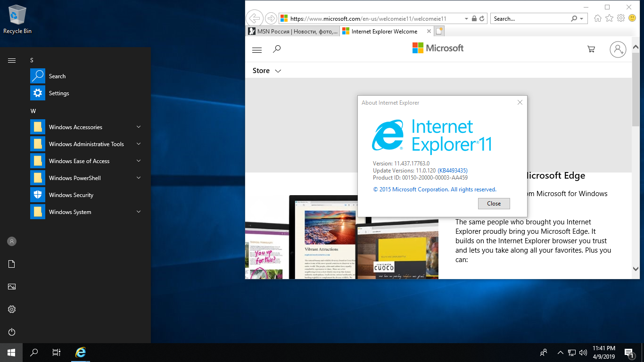The image size is (644, 362).
Task: Open a new tab in Internet Explorer
Action: [x=439, y=32]
